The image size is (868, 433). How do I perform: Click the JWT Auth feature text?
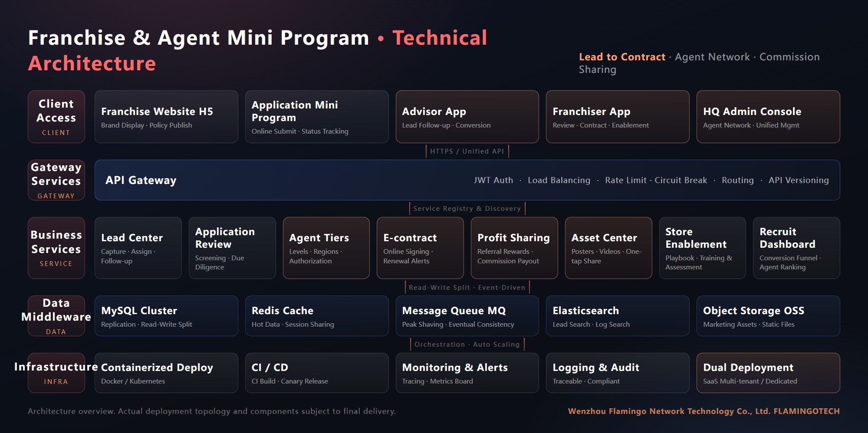click(x=493, y=180)
